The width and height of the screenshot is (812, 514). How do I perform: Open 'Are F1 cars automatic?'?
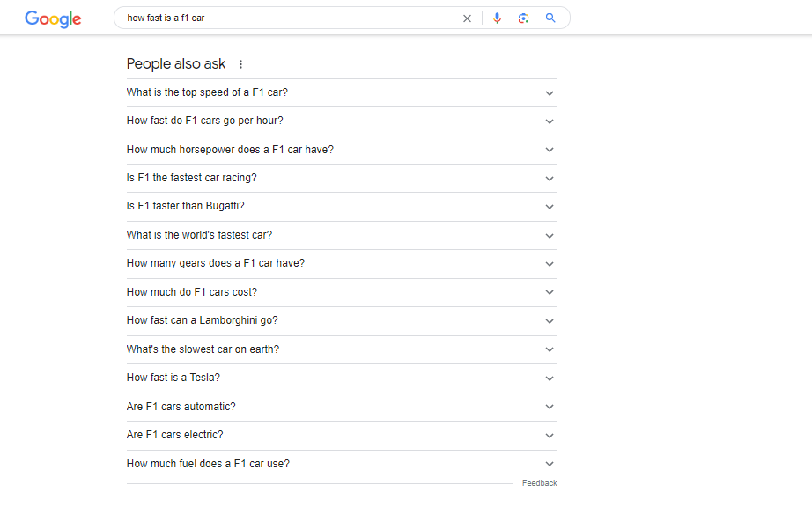coord(181,407)
